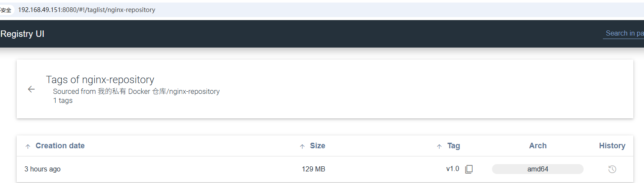
Task: Click the sort arrow beside Creation date
Action: [x=28, y=147]
